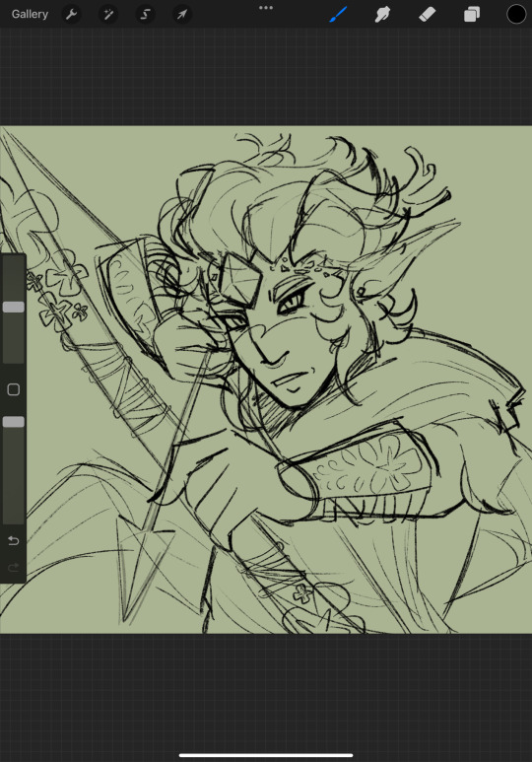Viewport: 532px width, 762px height.
Task: Click the brush opacity slider handle
Action: 14,422
